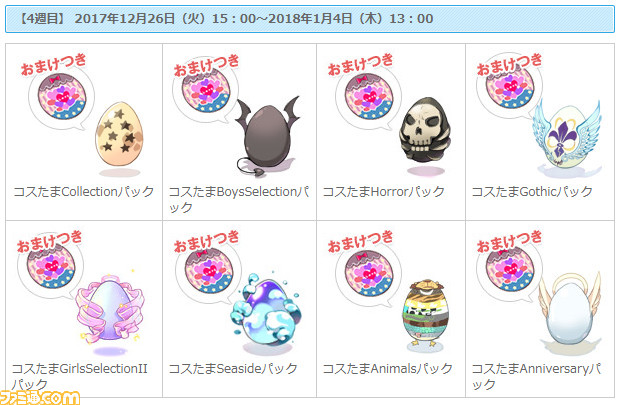
Task: Open the コスたまAnniversaryパック label
Action: click(537, 376)
